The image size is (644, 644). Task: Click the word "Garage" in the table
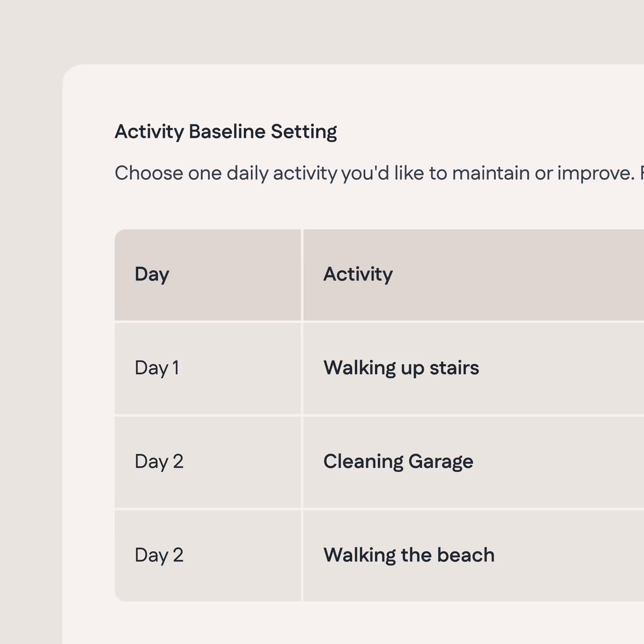(x=440, y=462)
